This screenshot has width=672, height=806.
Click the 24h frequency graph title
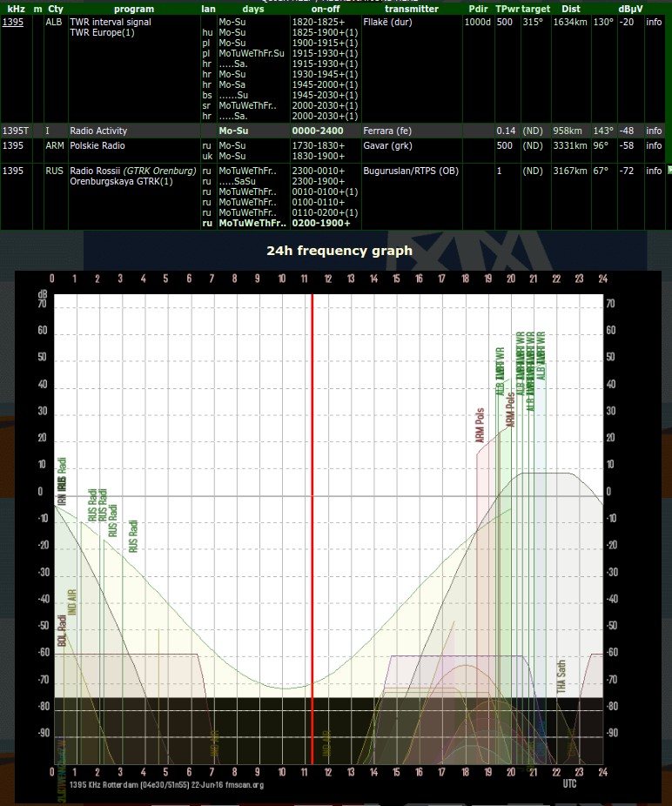pyautogui.click(x=339, y=252)
